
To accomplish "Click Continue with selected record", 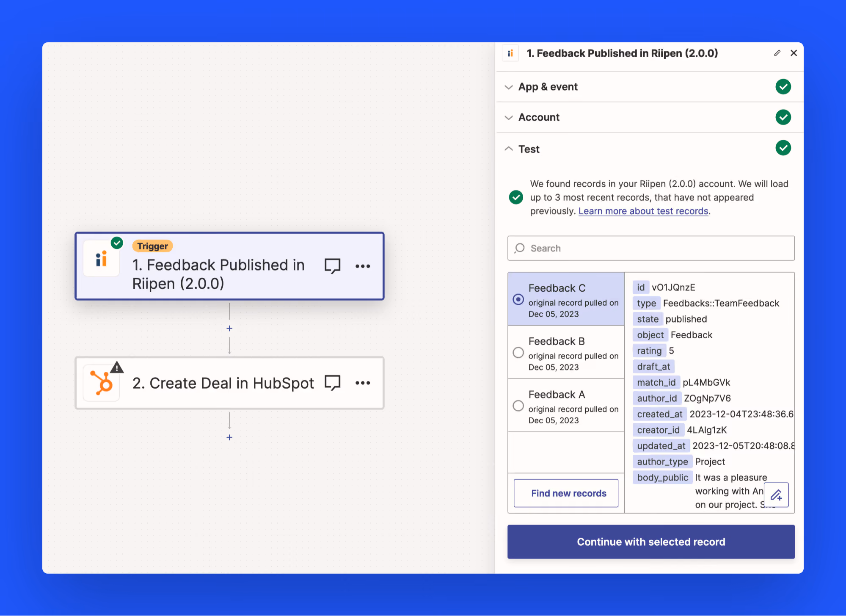I will click(x=651, y=542).
